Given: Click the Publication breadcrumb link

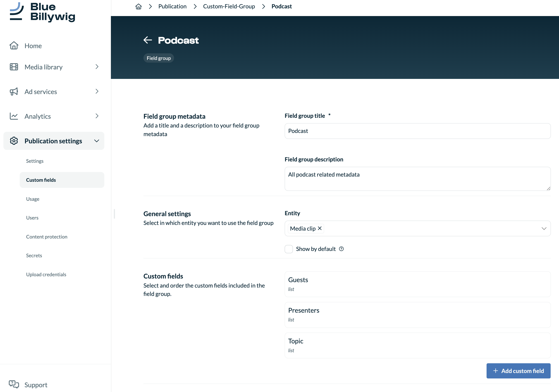Looking at the screenshot, I should [x=172, y=6].
